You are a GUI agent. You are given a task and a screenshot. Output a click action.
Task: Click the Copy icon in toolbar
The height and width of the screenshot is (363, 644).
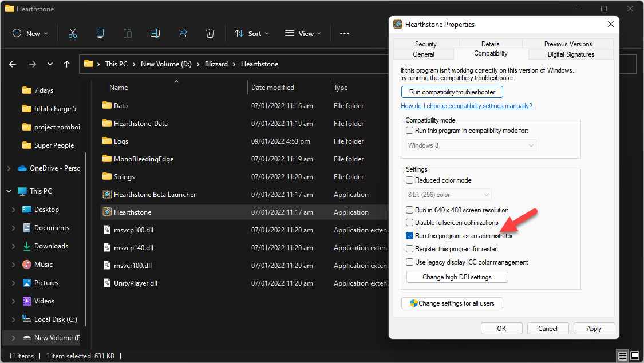tap(100, 33)
